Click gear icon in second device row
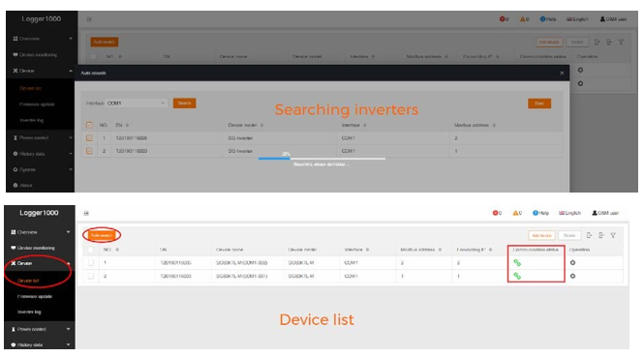This screenshot has width=644, height=357. (572, 276)
